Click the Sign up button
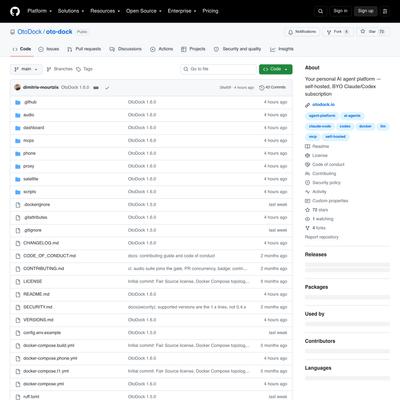 pos(366,11)
